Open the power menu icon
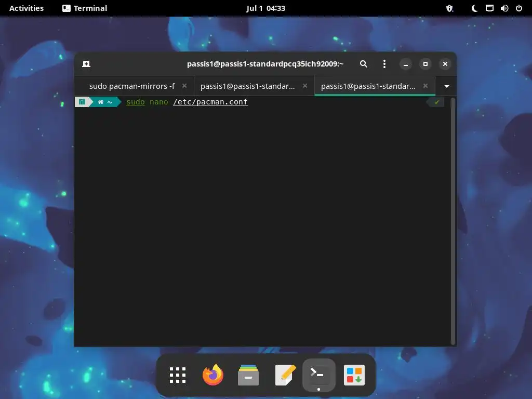The height and width of the screenshot is (399, 532). tap(519, 8)
